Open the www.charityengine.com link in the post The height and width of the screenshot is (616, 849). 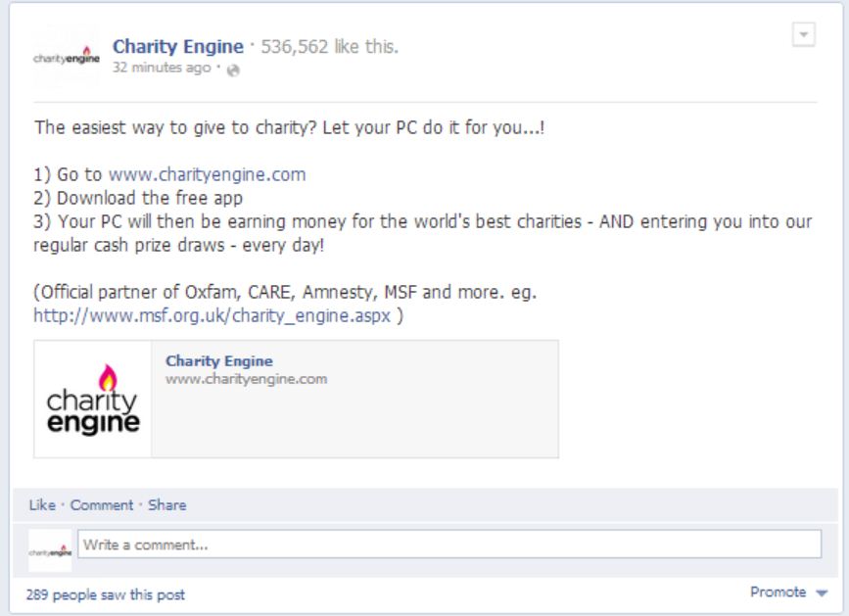[x=208, y=174]
